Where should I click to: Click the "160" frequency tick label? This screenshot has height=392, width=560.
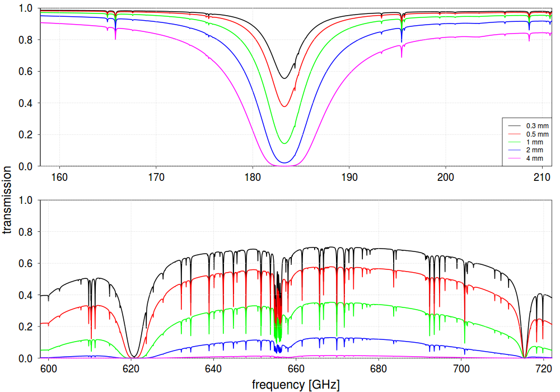coord(59,177)
